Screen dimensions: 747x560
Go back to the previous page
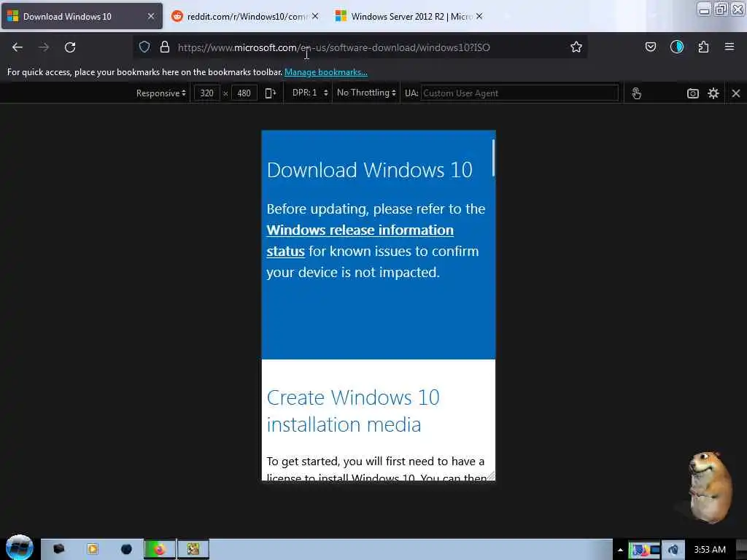click(x=18, y=47)
